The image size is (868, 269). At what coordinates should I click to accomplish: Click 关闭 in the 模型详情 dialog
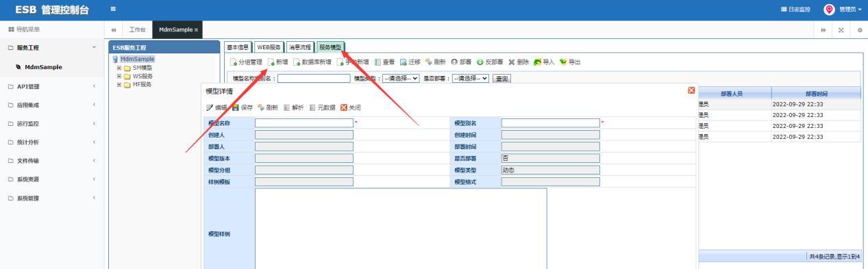[x=351, y=107]
